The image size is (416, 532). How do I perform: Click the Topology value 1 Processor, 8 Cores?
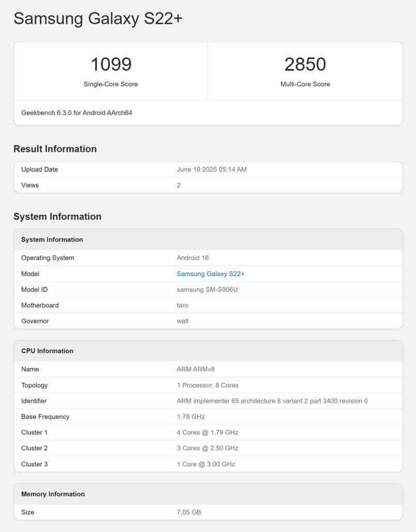coord(207,385)
